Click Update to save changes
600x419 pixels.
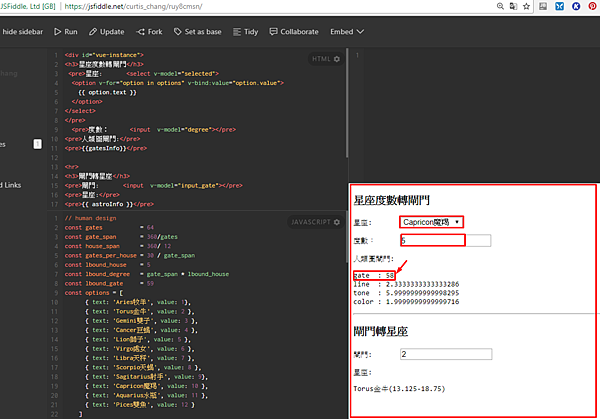tap(107, 32)
